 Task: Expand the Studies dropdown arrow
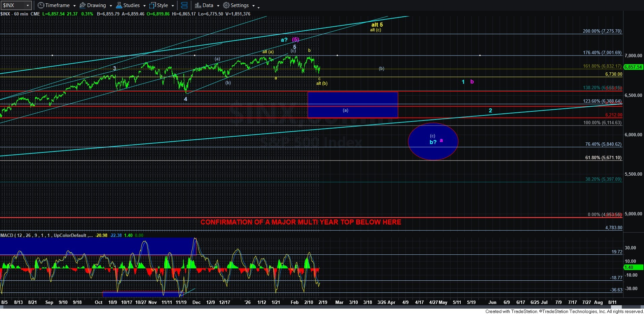click(144, 6)
